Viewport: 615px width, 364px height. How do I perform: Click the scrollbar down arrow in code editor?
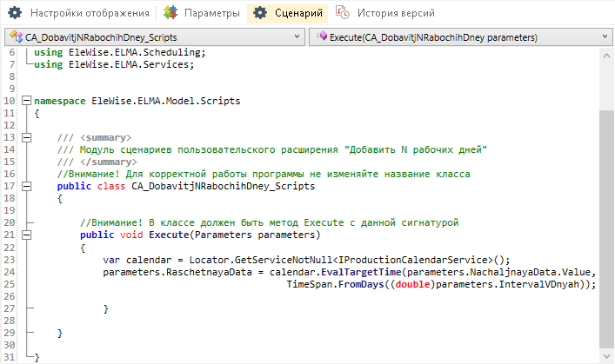tap(606, 357)
